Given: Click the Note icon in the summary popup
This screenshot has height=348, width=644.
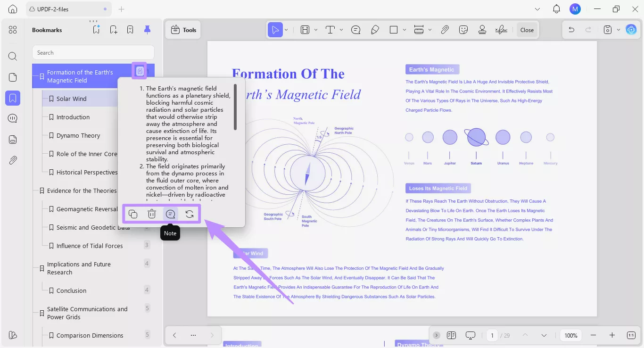Looking at the screenshot, I should pyautogui.click(x=171, y=214).
